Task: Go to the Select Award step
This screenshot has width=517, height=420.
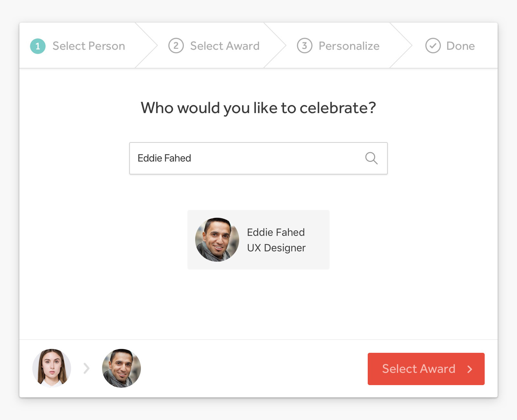Action: click(214, 46)
